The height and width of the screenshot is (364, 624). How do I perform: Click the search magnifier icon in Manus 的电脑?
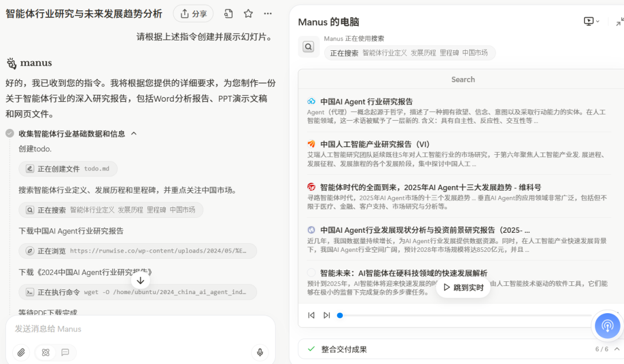pos(309,47)
